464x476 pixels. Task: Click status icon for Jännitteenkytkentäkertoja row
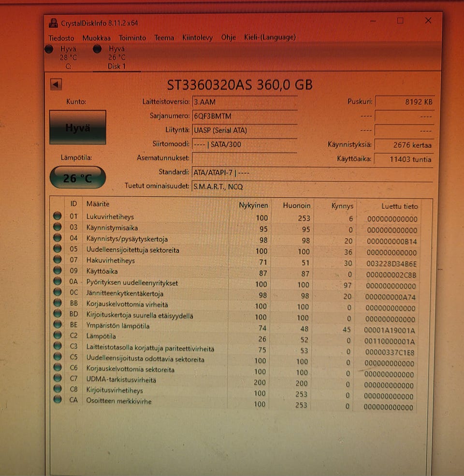pyautogui.click(x=58, y=292)
